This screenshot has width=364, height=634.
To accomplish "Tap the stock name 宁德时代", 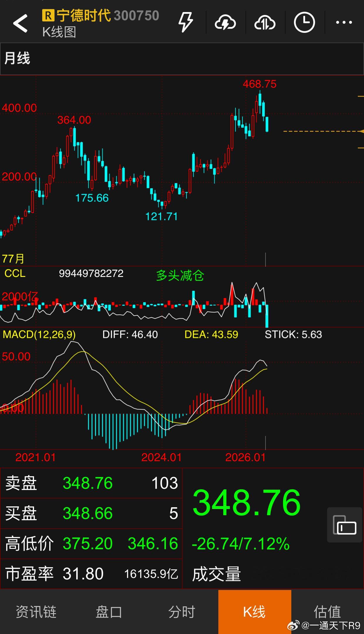I will pos(84,16).
